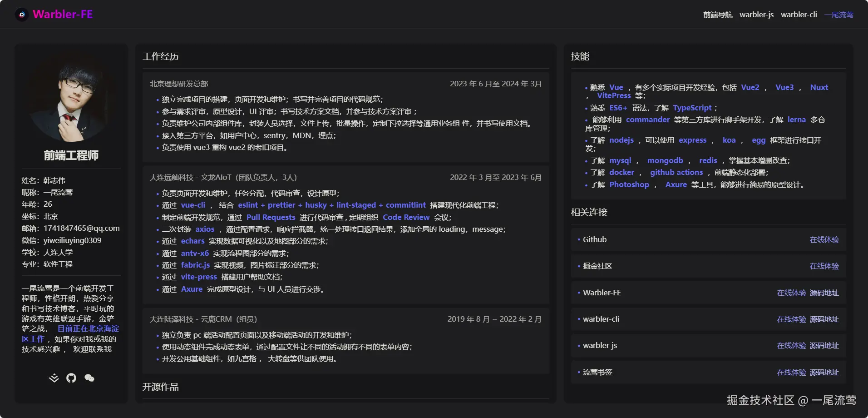868x418 pixels.
Task: Open the vue-cli link in work experience
Action: (193, 205)
